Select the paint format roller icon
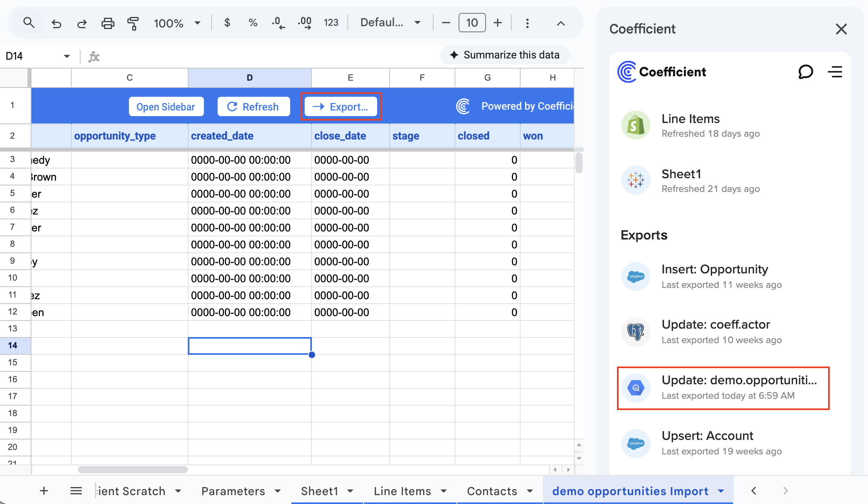Image resolution: width=868 pixels, height=504 pixels. click(133, 23)
